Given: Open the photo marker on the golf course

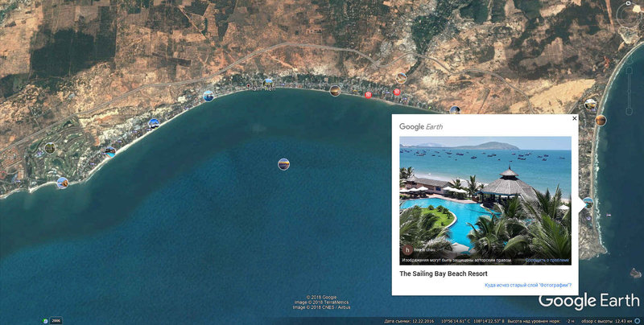Looking at the screenshot, I should (x=50, y=148).
